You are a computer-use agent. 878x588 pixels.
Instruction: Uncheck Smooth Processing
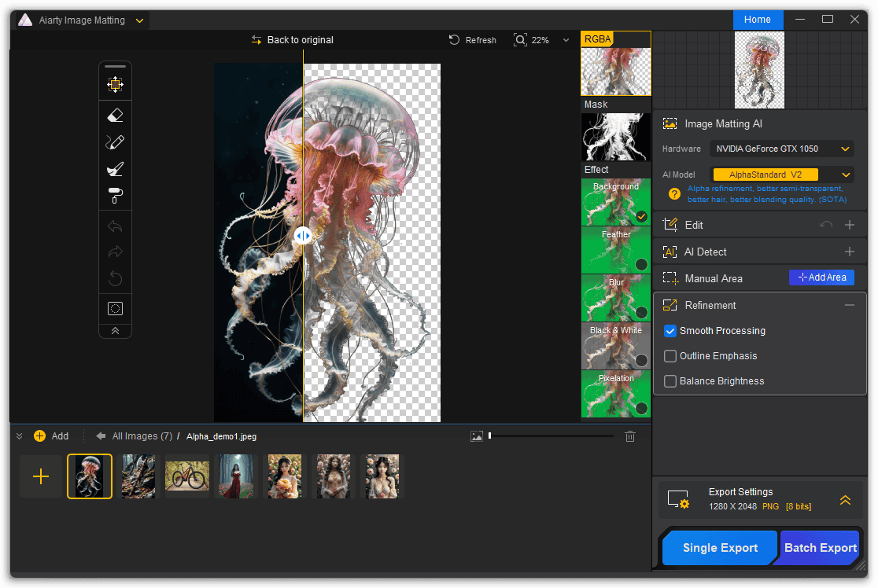coord(670,331)
